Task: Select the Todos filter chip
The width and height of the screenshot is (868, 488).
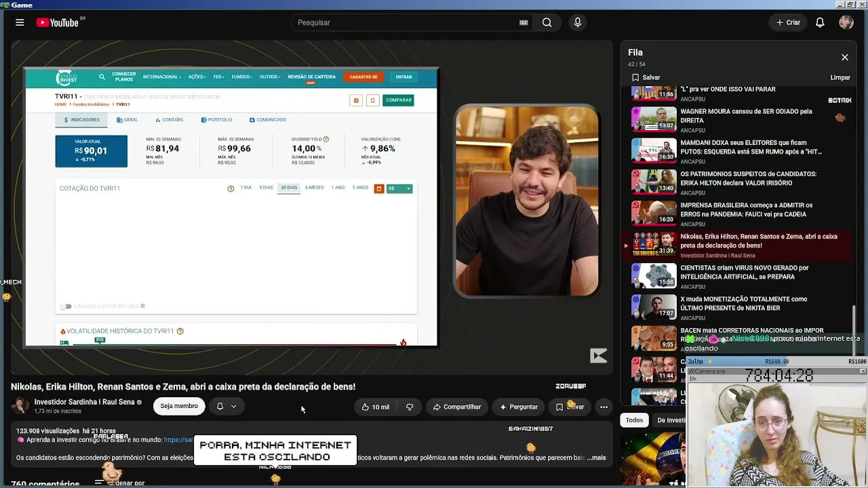Action: click(634, 420)
